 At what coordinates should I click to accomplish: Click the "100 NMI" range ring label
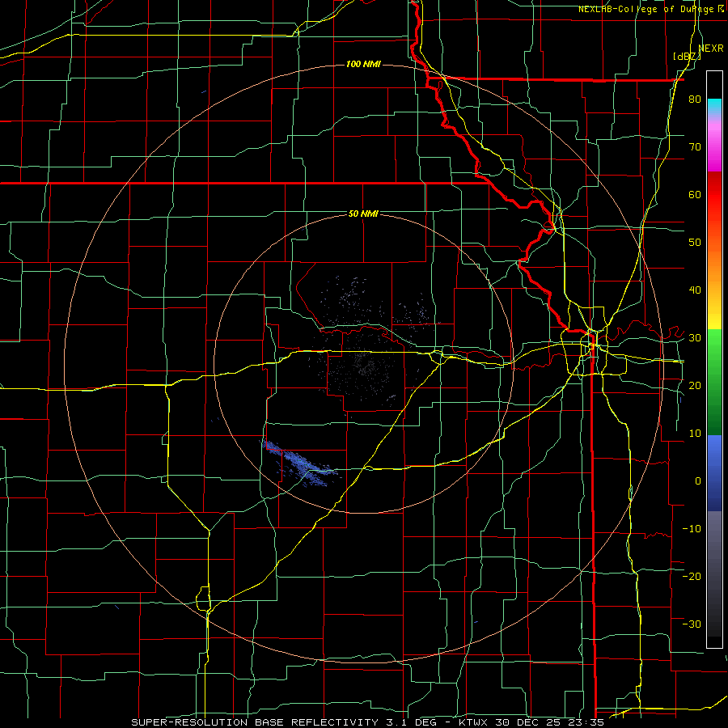coord(363,64)
